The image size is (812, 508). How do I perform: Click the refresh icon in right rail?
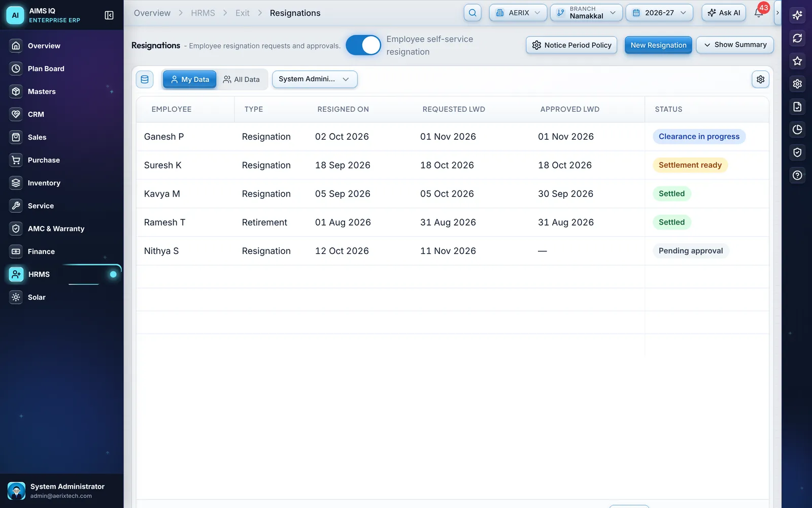797,38
